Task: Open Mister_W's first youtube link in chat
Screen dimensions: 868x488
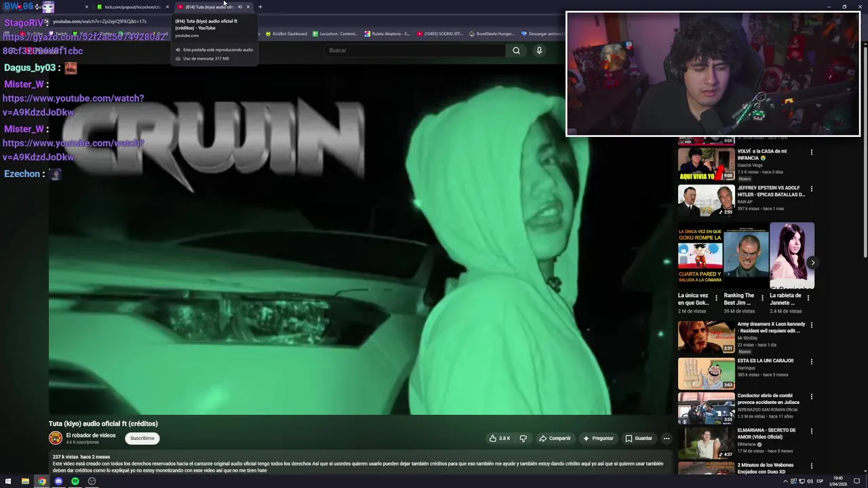Action: point(73,105)
